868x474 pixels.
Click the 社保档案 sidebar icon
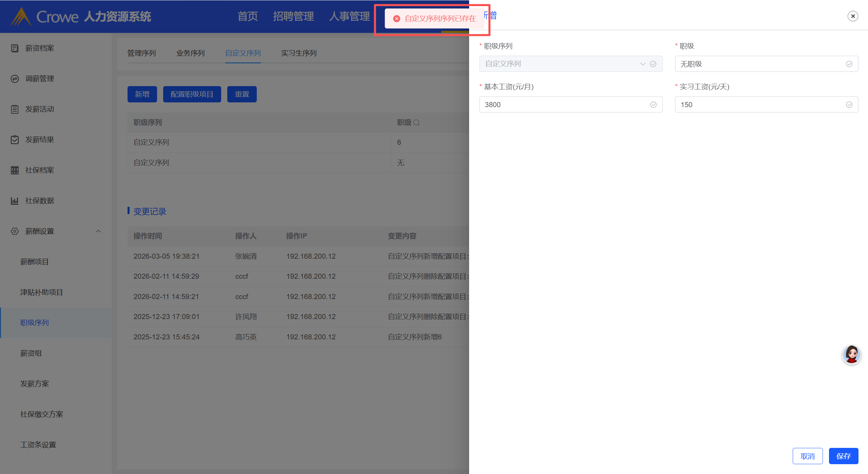15,170
